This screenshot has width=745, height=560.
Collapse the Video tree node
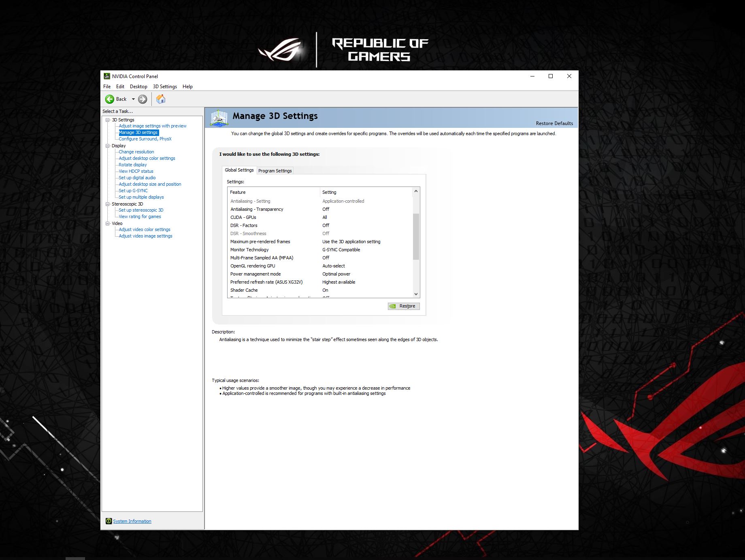(108, 223)
